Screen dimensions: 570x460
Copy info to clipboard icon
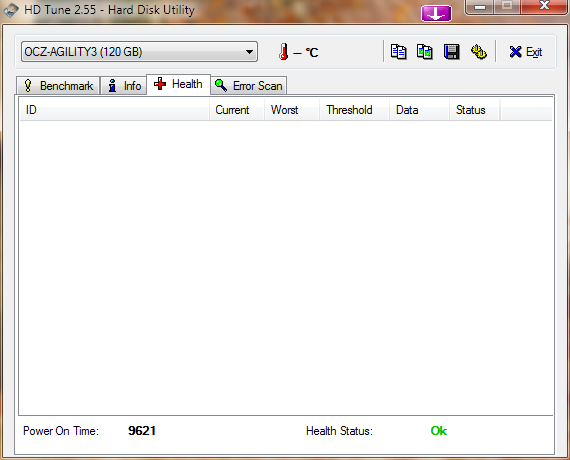(398, 52)
